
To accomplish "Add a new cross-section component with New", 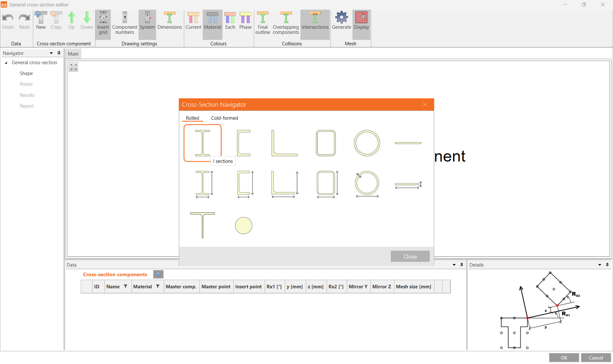I will (x=41, y=21).
